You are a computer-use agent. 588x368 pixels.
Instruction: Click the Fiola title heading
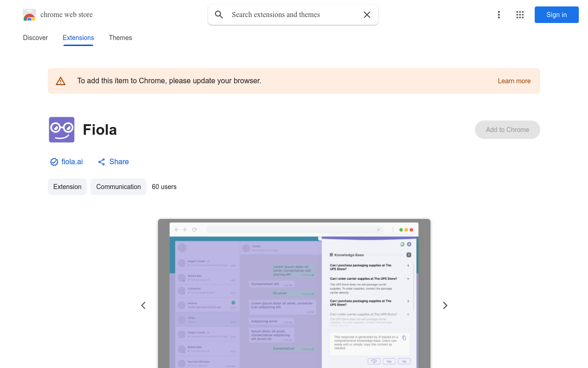pyautogui.click(x=100, y=130)
